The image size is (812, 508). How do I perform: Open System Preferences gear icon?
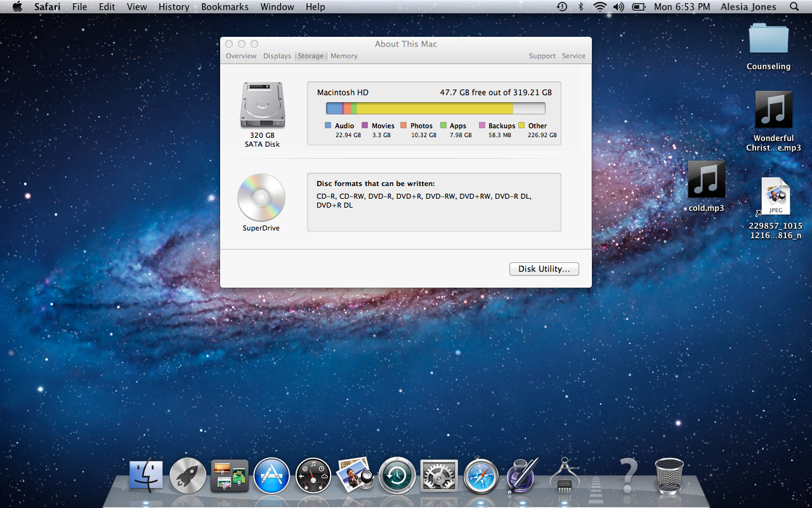(x=439, y=476)
